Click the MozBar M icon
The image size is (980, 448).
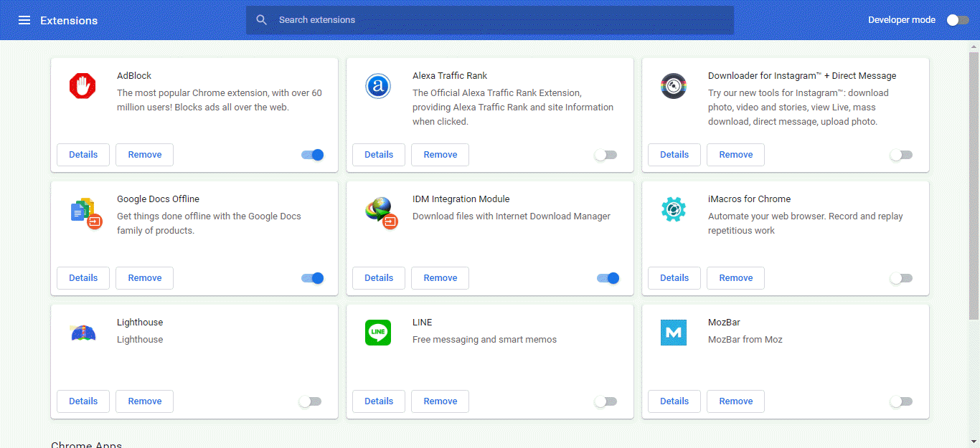coord(674,333)
